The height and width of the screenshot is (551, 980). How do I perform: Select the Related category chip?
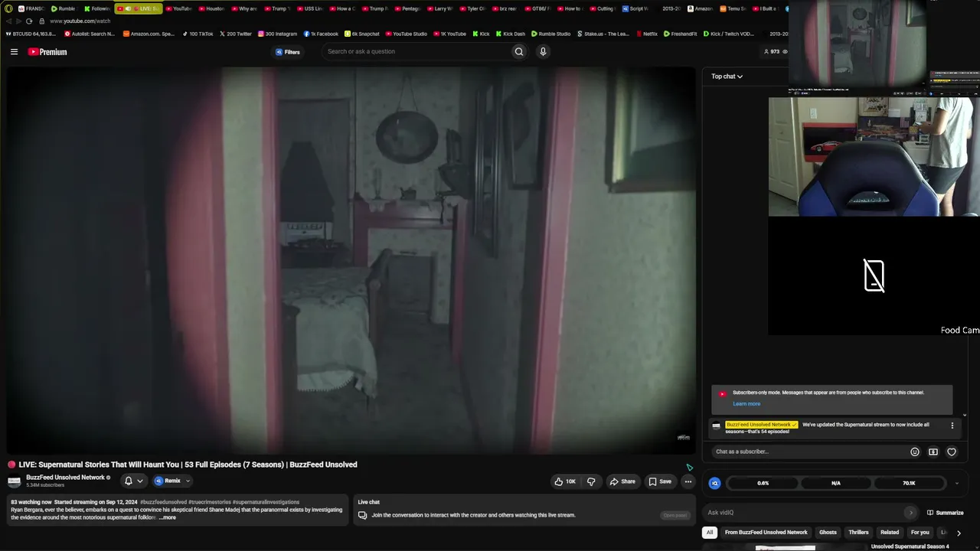(890, 533)
